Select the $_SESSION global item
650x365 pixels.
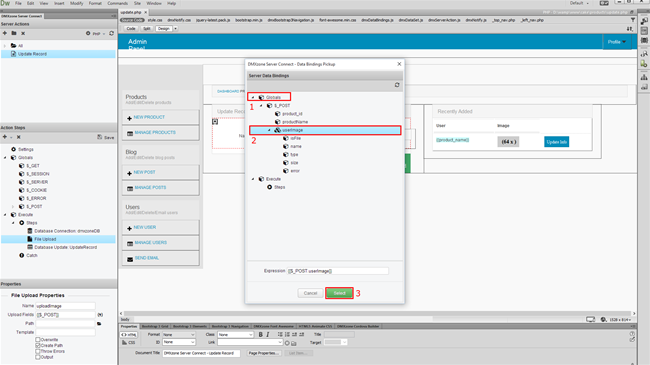[x=38, y=174]
